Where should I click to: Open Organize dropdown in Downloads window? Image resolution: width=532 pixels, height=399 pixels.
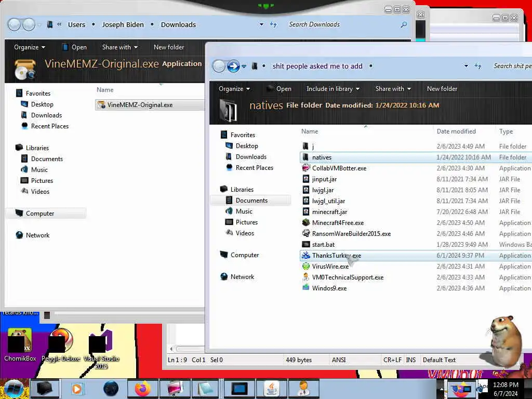30,47
